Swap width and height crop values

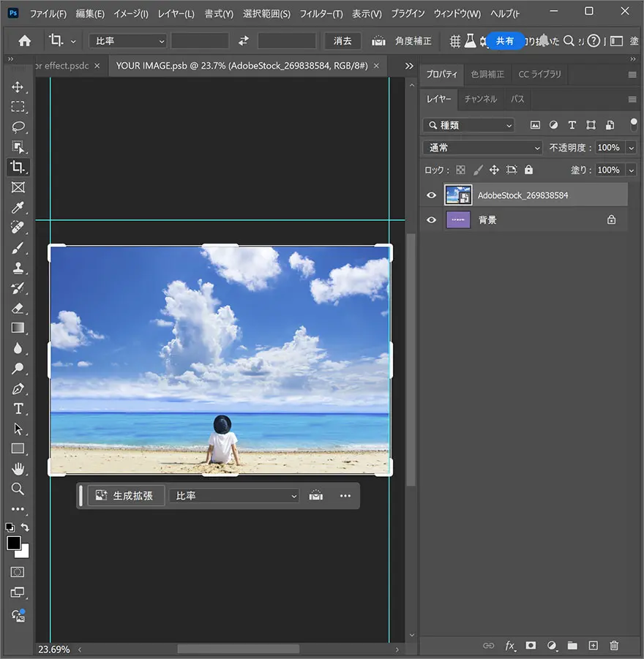pos(244,41)
